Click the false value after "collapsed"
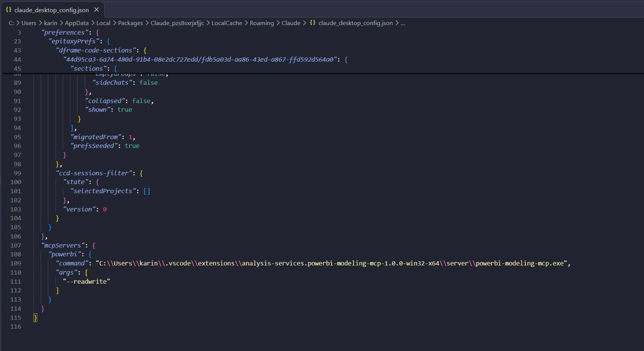 [141, 101]
